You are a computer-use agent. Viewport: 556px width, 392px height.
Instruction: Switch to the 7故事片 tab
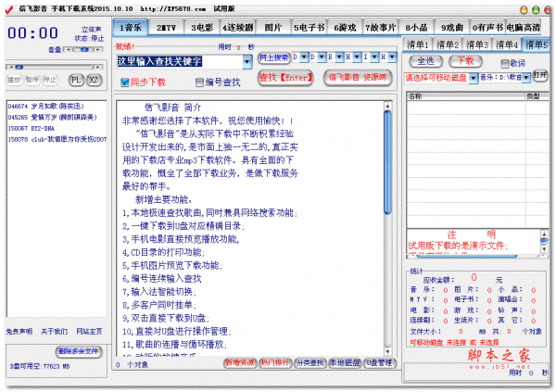tap(381, 28)
